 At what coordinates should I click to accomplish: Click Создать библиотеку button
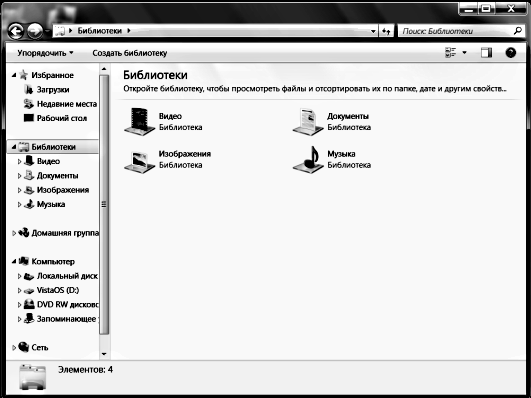tap(130, 53)
